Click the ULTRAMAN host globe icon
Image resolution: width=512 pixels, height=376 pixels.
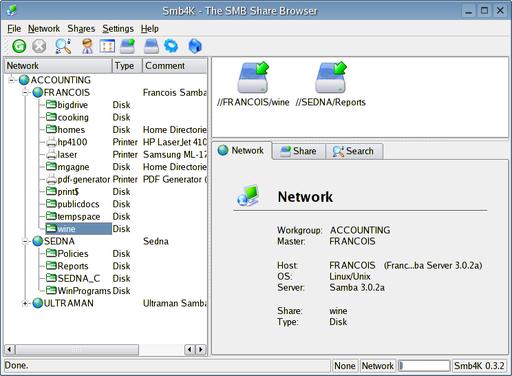point(38,303)
